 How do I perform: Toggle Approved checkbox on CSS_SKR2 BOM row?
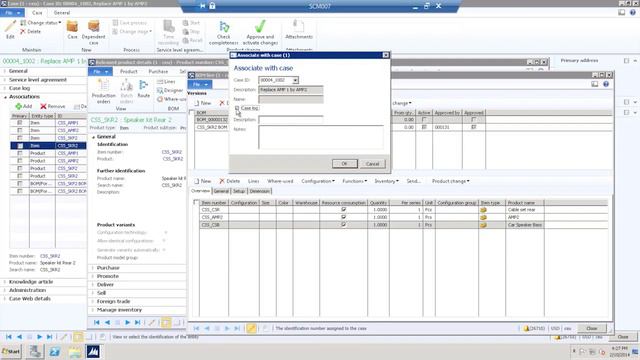[473, 127]
